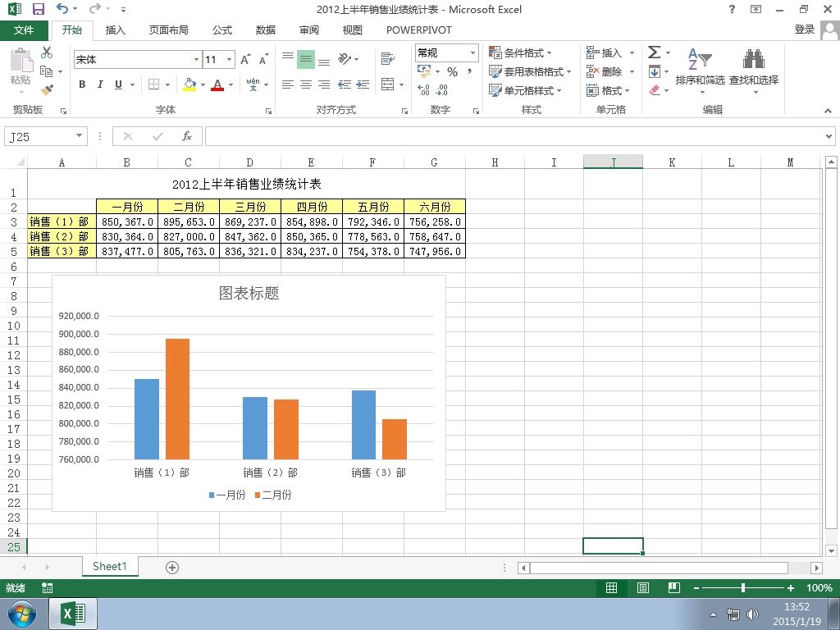Click the Cut scissors icon
This screenshot has height=630, width=840.
tap(47, 52)
